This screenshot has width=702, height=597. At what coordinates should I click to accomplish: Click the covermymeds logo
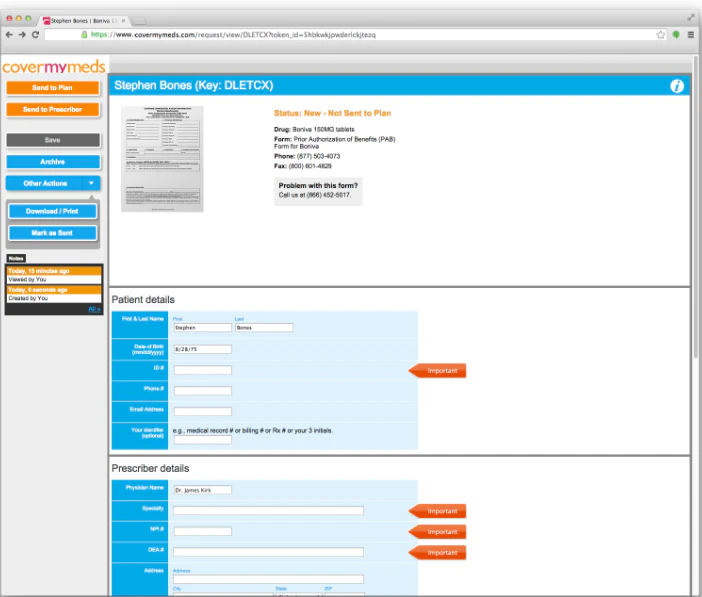pos(54,67)
